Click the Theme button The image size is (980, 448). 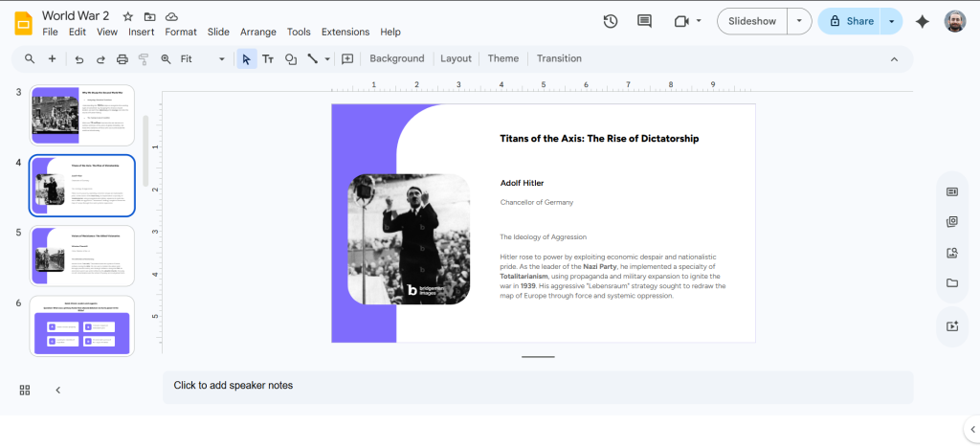click(x=503, y=58)
